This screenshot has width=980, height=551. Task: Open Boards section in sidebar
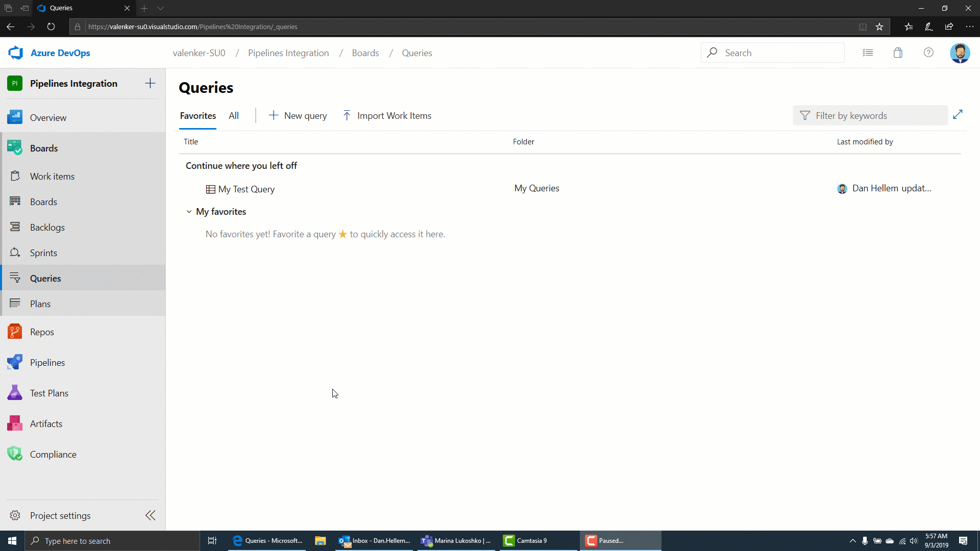click(44, 148)
